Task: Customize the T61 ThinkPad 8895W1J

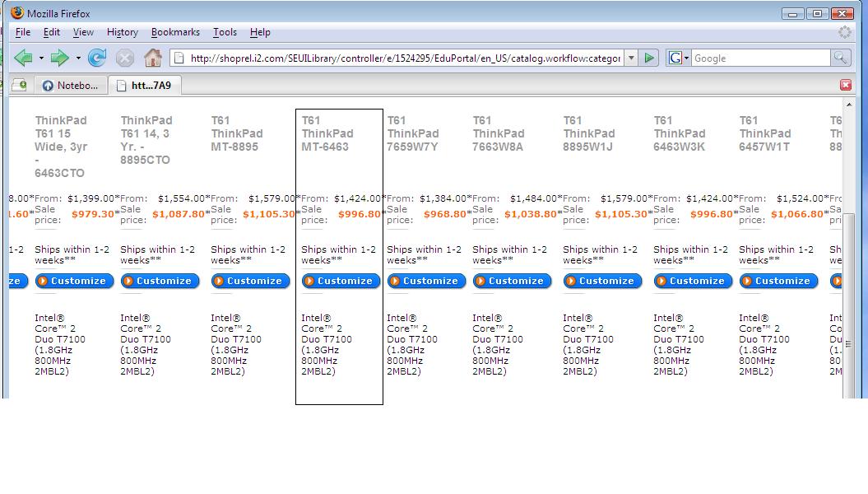Action: 602,281
